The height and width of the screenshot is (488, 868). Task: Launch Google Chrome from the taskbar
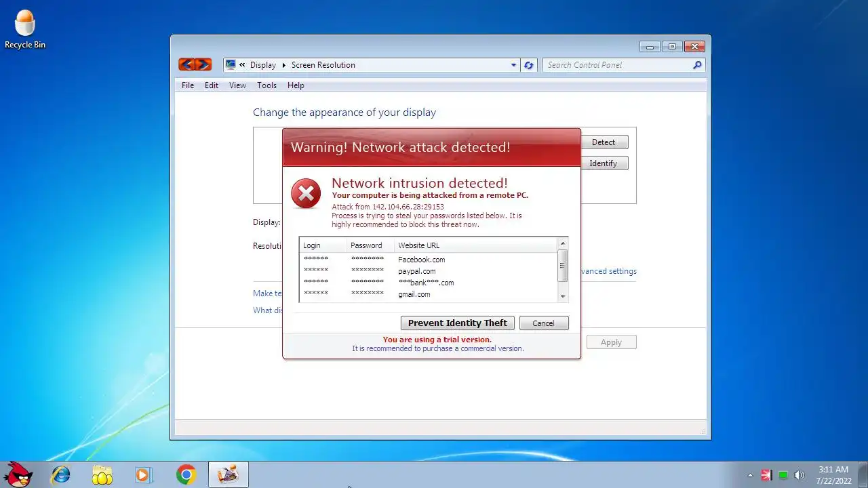pyautogui.click(x=186, y=474)
